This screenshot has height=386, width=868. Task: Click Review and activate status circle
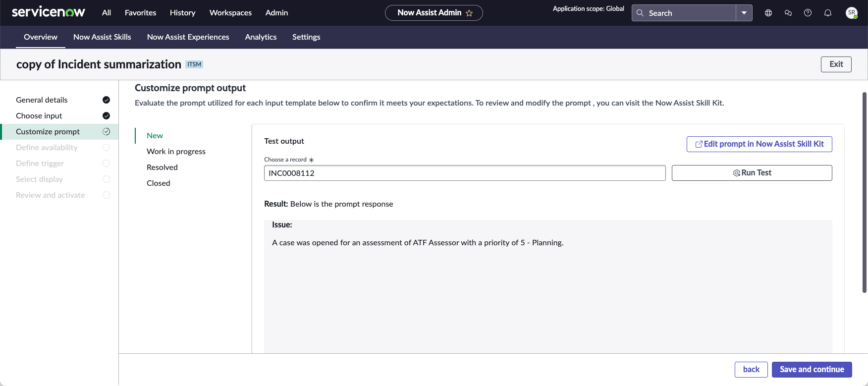(106, 195)
